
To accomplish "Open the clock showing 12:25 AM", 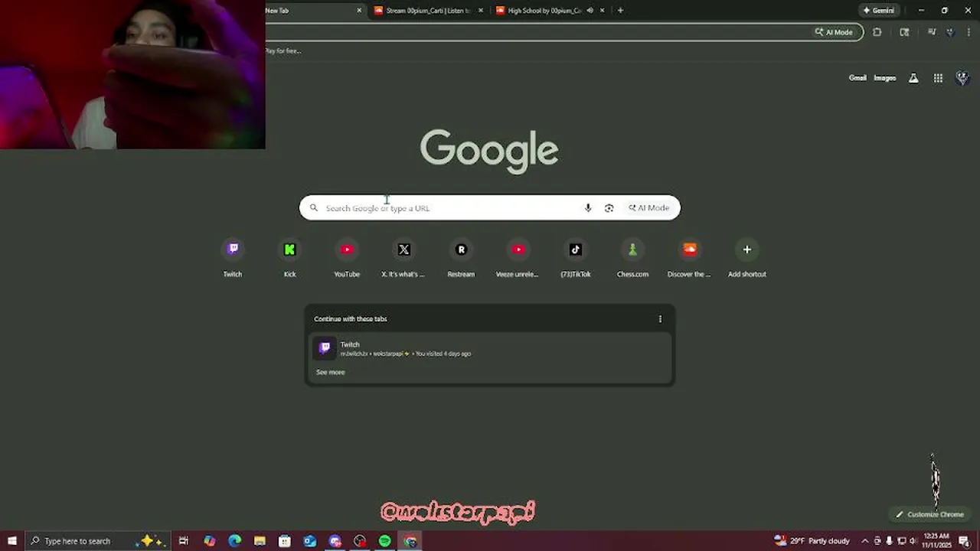I will 936,541.
